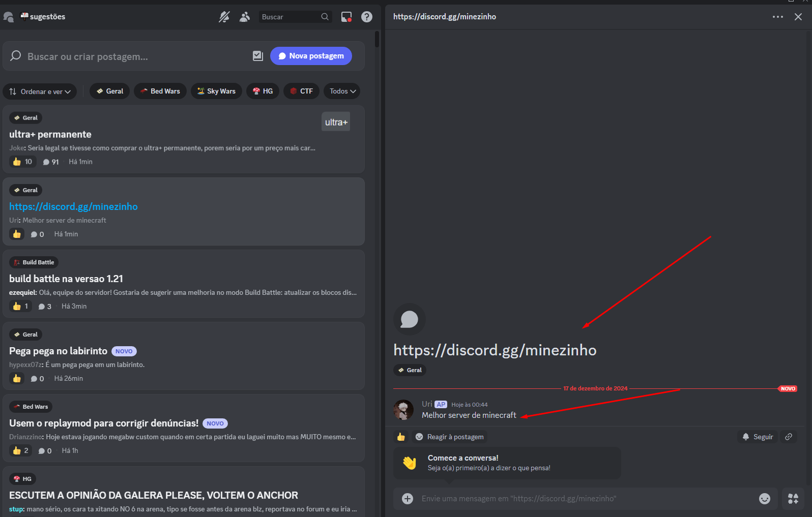Click the 'sugestões' channel name
The width and height of the screenshot is (812, 517).
tap(47, 17)
